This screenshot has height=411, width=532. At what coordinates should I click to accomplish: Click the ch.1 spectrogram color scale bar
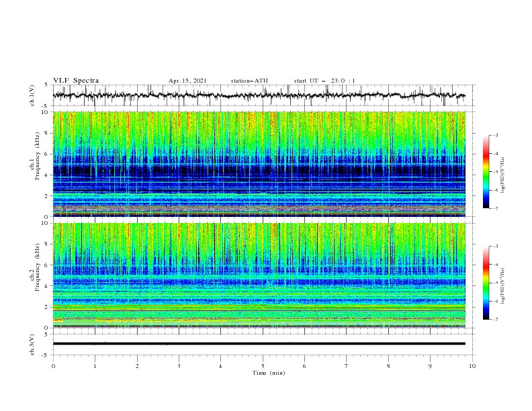click(x=486, y=171)
